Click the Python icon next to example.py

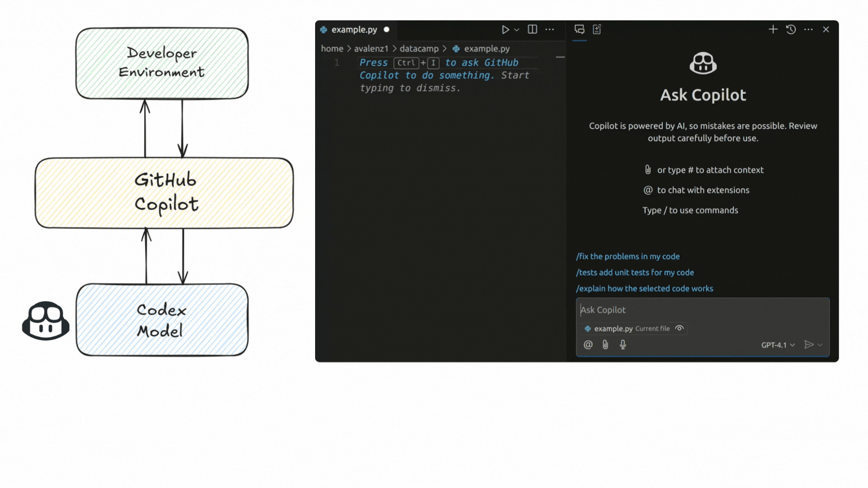pyautogui.click(x=323, y=30)
